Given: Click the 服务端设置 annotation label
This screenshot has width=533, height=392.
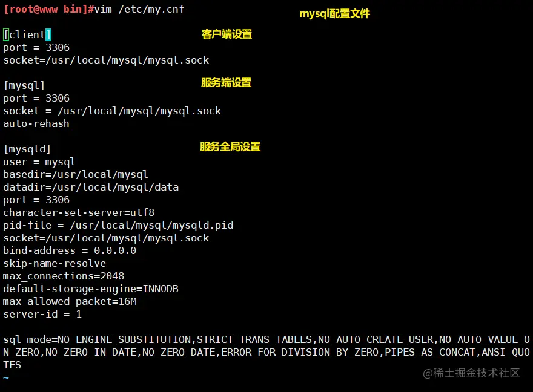Looking at the screenshot, I should 227,83.
